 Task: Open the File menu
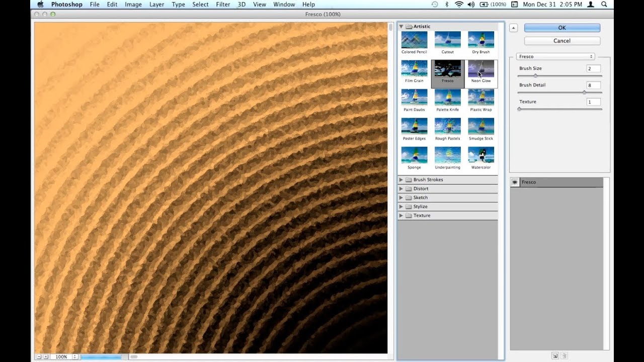(x=95, y=5)
